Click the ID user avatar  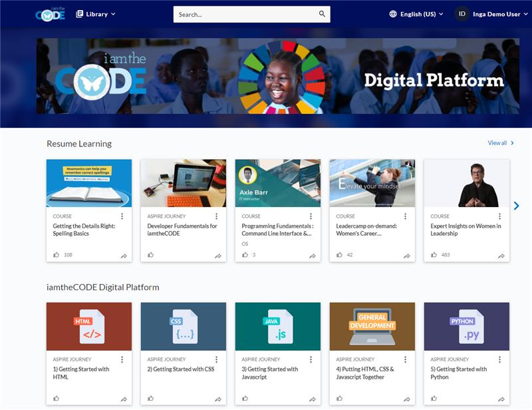462,14
